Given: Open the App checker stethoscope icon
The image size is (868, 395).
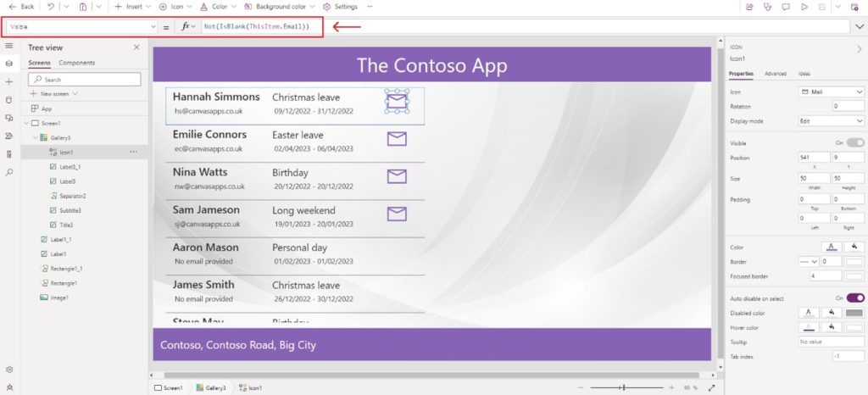Looking at the screenshot, I should pyautogui.click(x=767, y=7).
